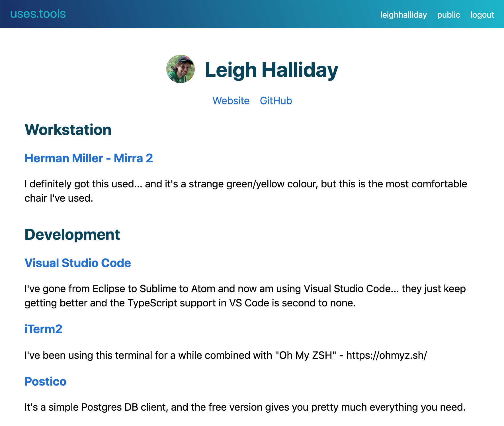Open the Postico tool link
This screenshot has height=426, width=504.
[45, 381]
